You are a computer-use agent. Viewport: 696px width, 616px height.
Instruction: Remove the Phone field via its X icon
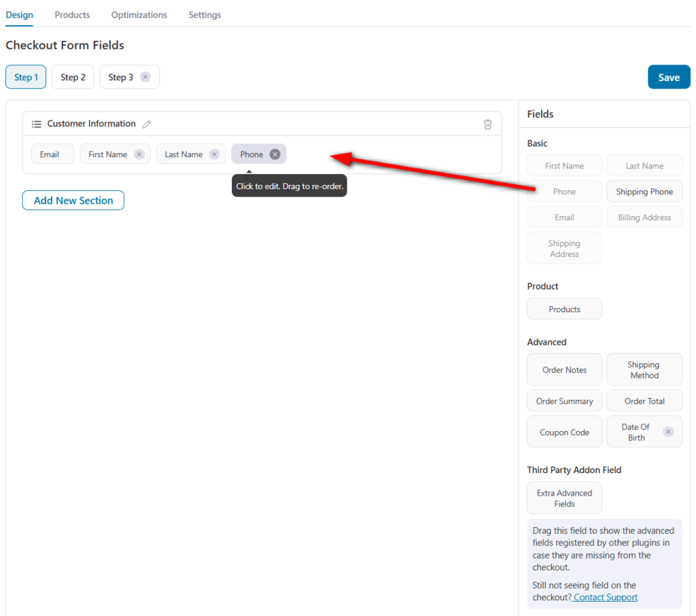coord(276,154)
